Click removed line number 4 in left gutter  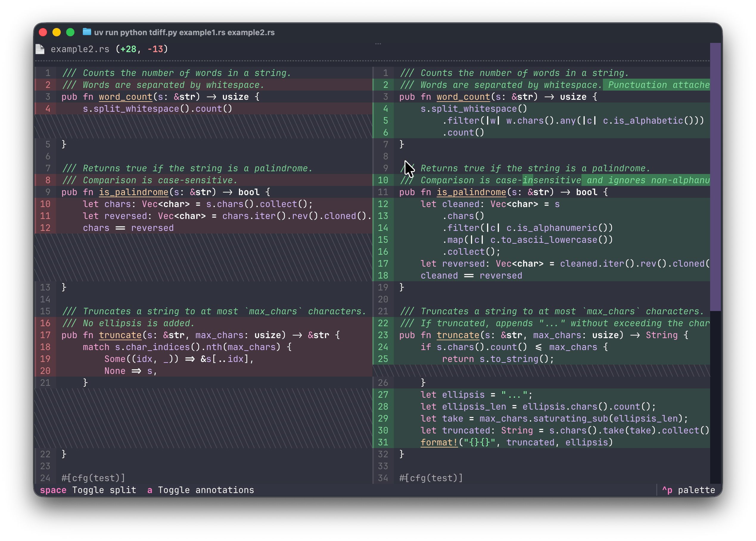(x=48, y=109)
